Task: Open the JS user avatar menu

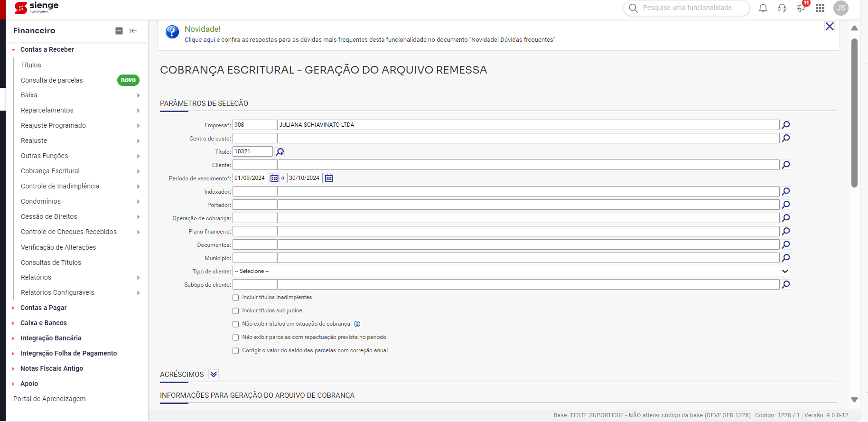Action: [x=841, y=8]
